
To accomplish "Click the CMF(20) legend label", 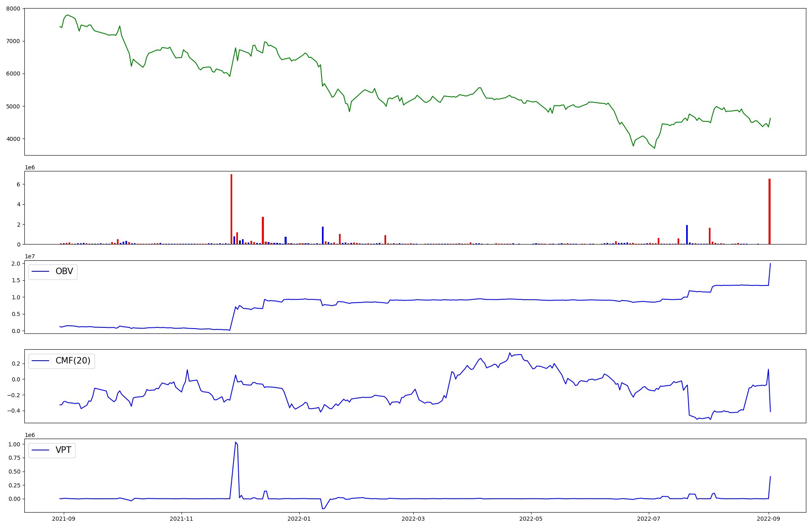I will 73,361.
